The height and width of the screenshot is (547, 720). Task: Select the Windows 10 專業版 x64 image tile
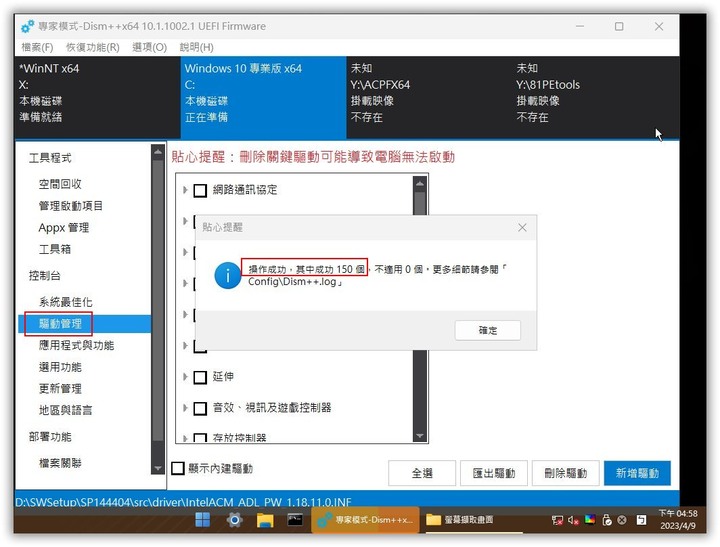(263, 97)
